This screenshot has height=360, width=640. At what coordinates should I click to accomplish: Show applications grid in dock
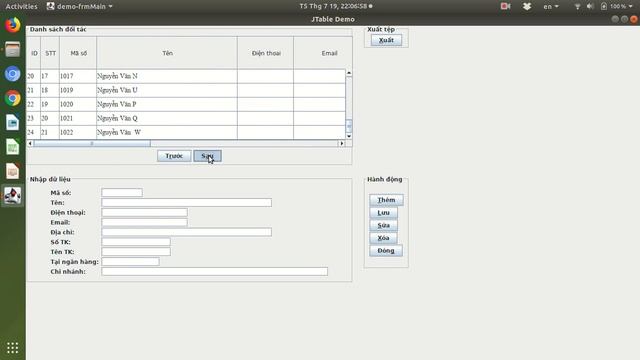[13, 348]
